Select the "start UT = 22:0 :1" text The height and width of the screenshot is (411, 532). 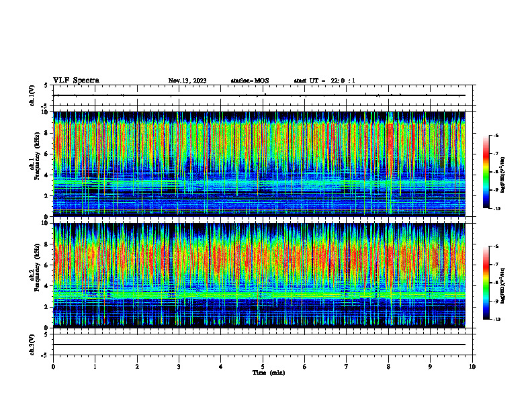(x=324, y=81)
